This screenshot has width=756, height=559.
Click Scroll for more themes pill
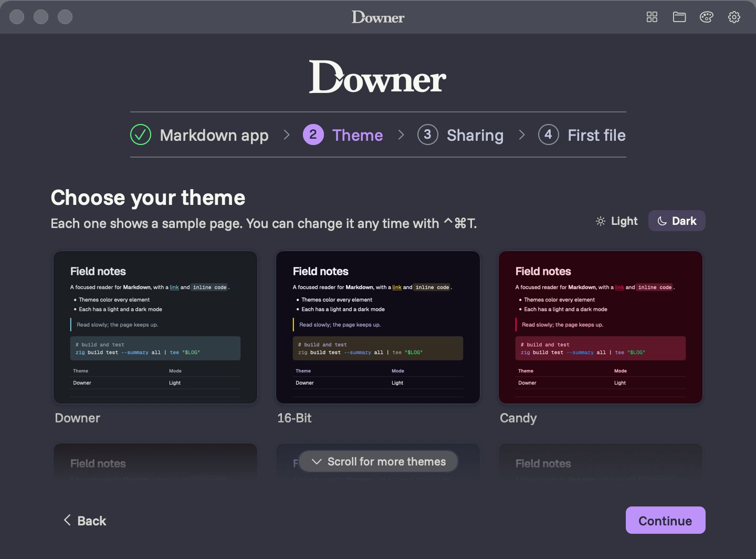(x=378, y=461)
